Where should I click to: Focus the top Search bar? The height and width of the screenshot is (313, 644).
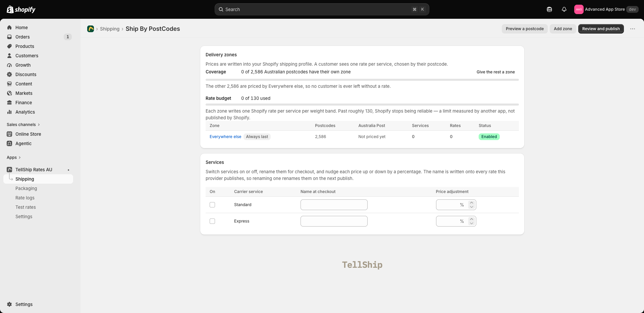click(x=322, y=9)
